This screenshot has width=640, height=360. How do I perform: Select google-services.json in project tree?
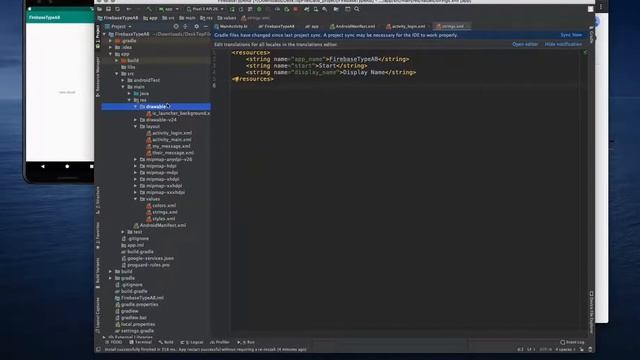pyautogui.click(x=150, y=258)
